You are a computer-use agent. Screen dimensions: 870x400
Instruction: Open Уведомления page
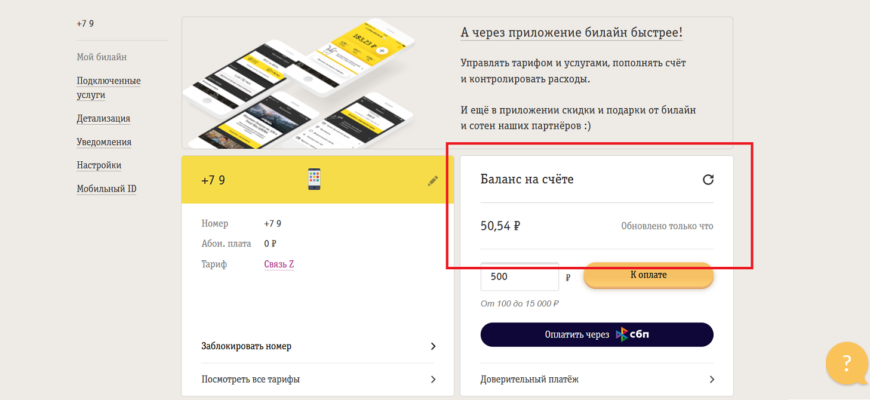pos(104,141)
